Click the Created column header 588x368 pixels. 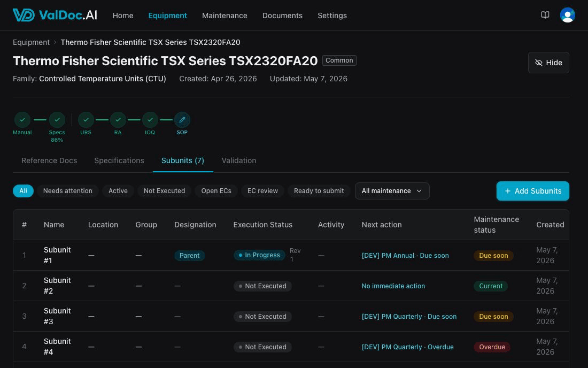[x=550, y=225]
